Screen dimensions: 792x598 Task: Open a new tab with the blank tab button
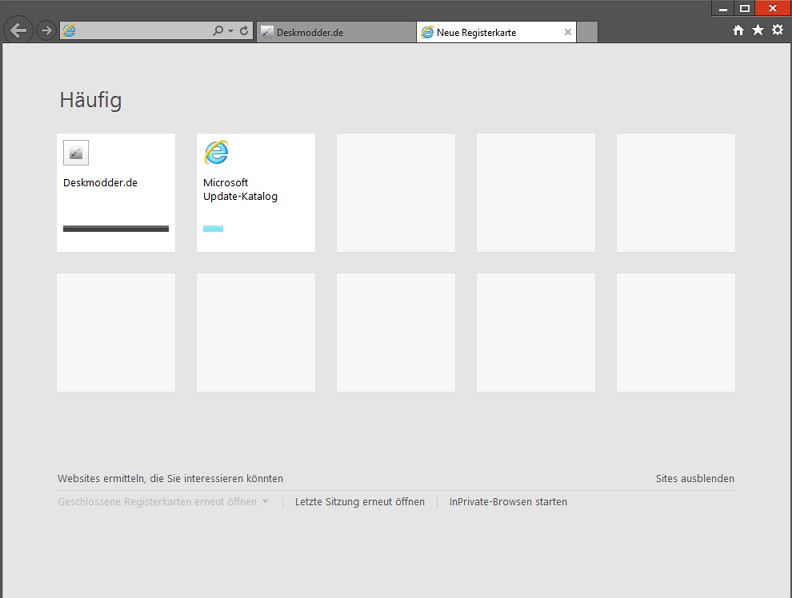click(587, 32)
